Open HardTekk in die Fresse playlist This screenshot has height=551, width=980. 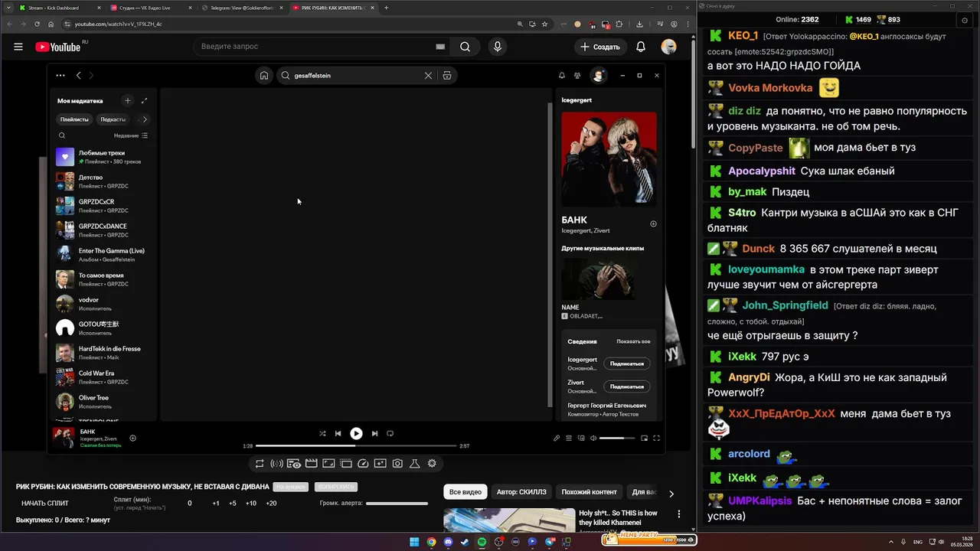[x=103, y=353]
